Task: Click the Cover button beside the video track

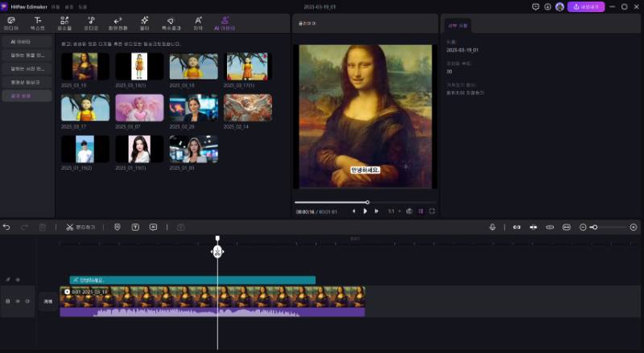Action: coord(48,302)
